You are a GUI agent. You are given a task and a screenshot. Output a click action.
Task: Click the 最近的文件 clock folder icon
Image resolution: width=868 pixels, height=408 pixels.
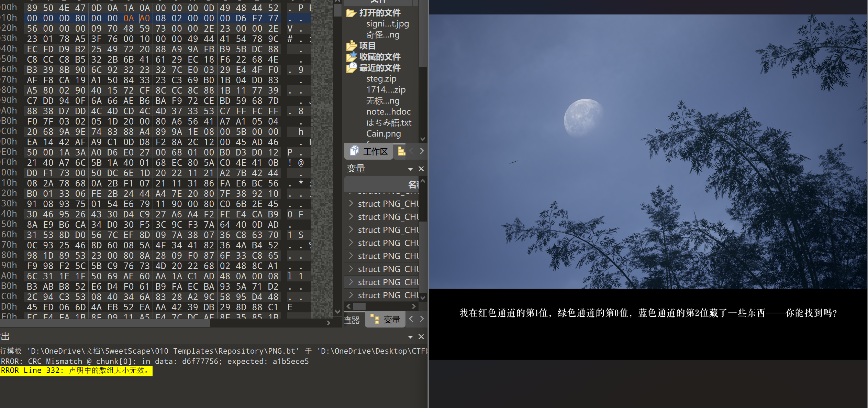352,68
